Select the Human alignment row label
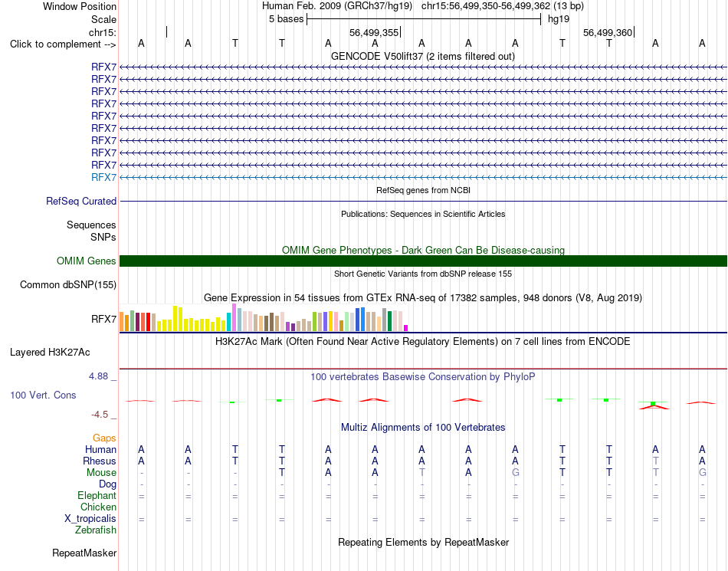Viewport: 728px width, 571px height. [x=100, y=449]
